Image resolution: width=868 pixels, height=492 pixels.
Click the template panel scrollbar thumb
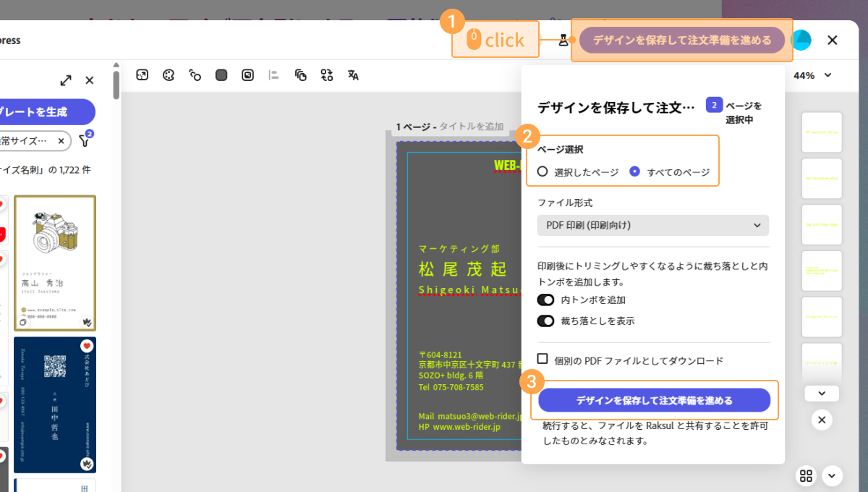pyautogui.click(x=116, y=84)
